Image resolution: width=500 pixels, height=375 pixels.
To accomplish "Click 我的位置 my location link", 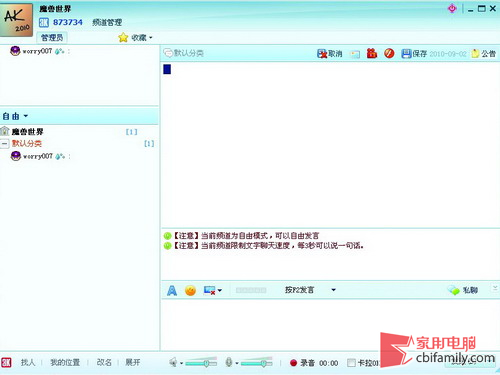I will tap(65, 362).
